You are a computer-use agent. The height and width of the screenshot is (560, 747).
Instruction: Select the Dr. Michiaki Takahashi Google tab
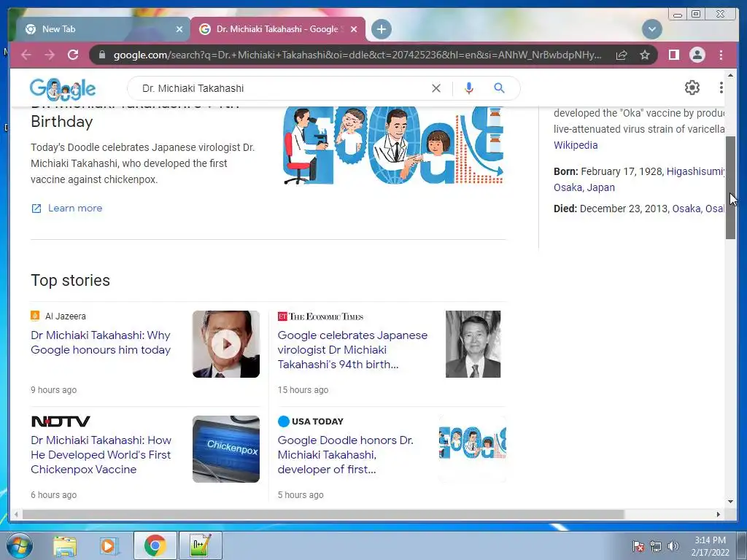pos(278,29)
